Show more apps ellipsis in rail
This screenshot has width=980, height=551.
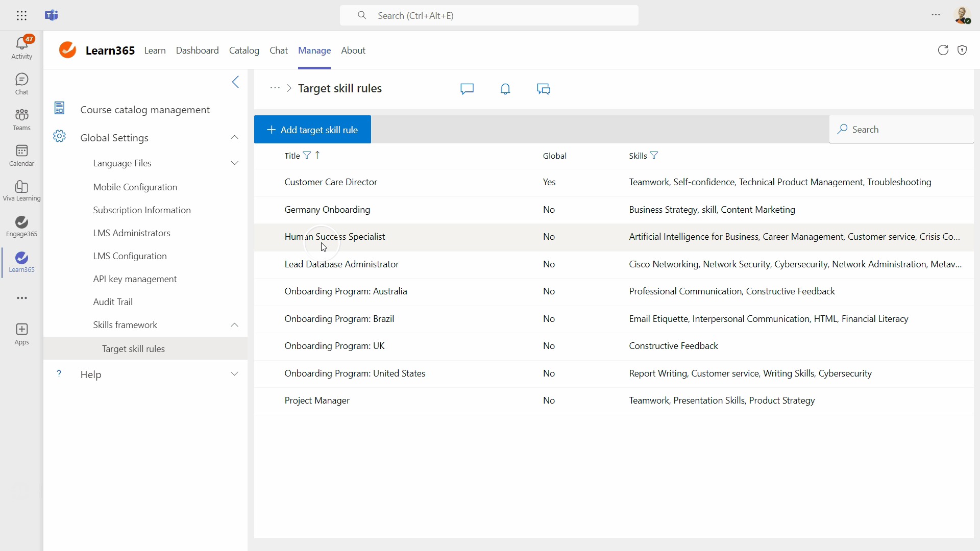pos(21,298)
